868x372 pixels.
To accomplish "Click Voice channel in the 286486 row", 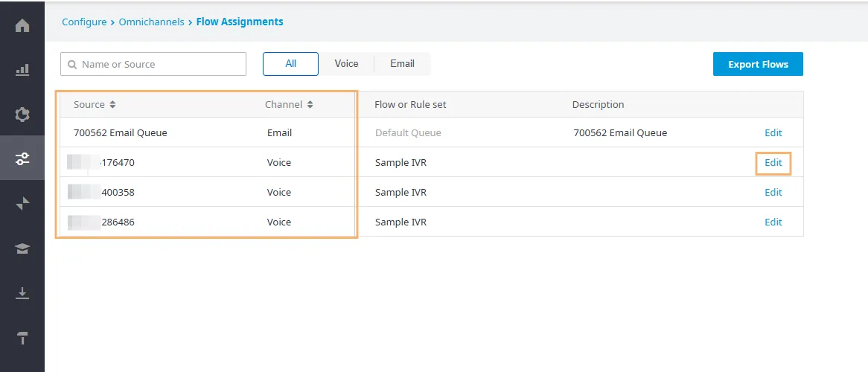I will [x=279, y=222].
